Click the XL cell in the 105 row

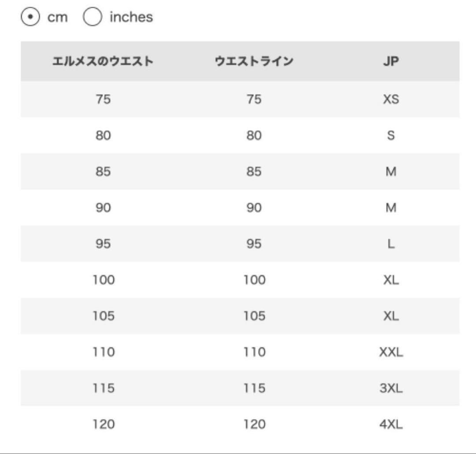(390, 316)
